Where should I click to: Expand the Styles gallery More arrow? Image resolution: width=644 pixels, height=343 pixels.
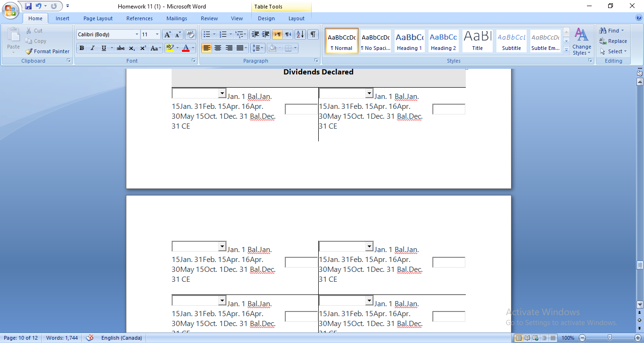tap(566, 50)
